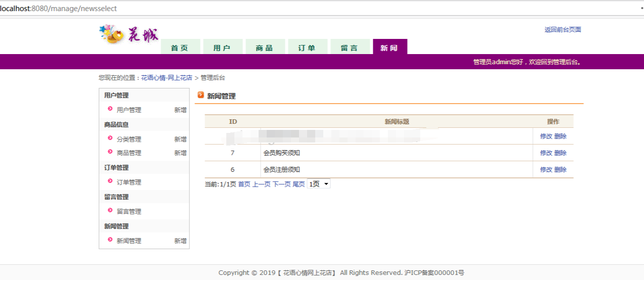The width and height of the screenshot is (644, 282).
Task: Switch to the 商品 navigation tab
Action: (x=265, y=47)
